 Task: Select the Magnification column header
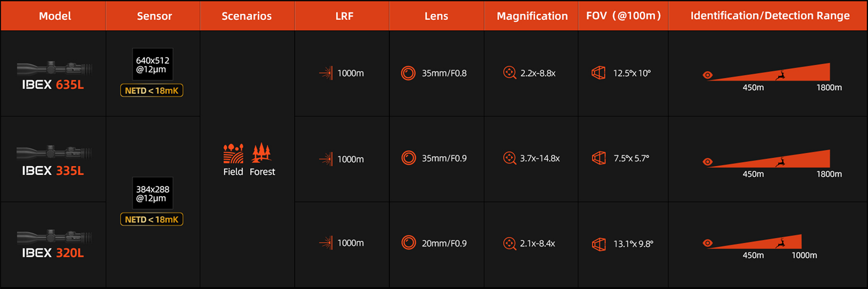click(x=532, y=16)
